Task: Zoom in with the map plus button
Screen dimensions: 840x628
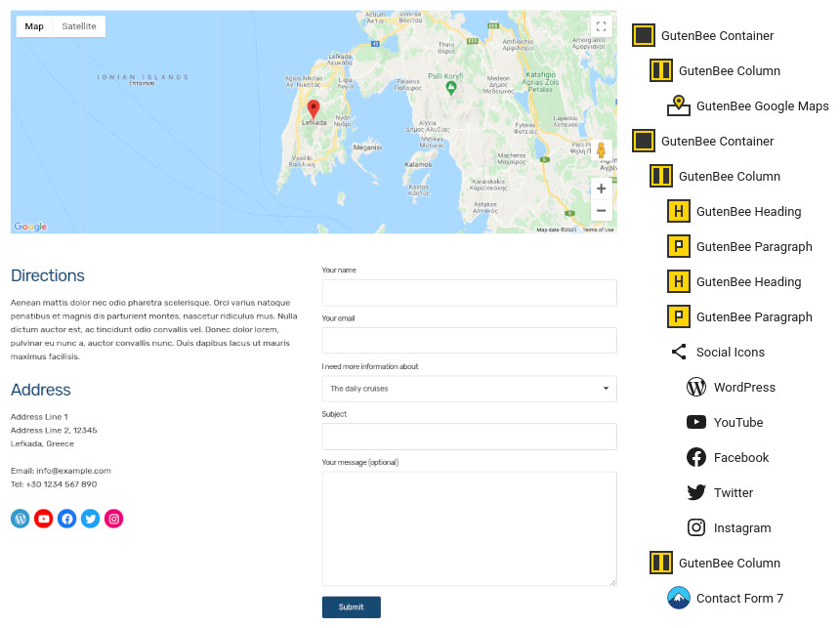Action: coord(601,188)
